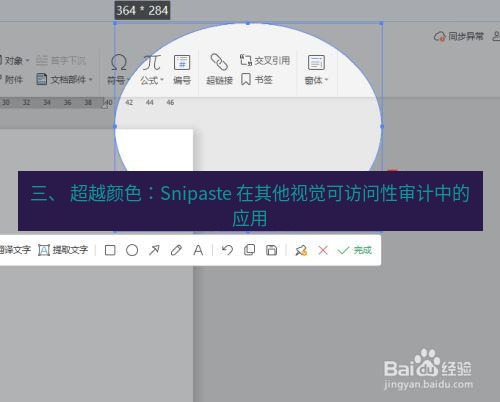Click the selection right-middle resize handle
Image resolution: width=500 pixels, height=402 pixels.
(382, 126)
